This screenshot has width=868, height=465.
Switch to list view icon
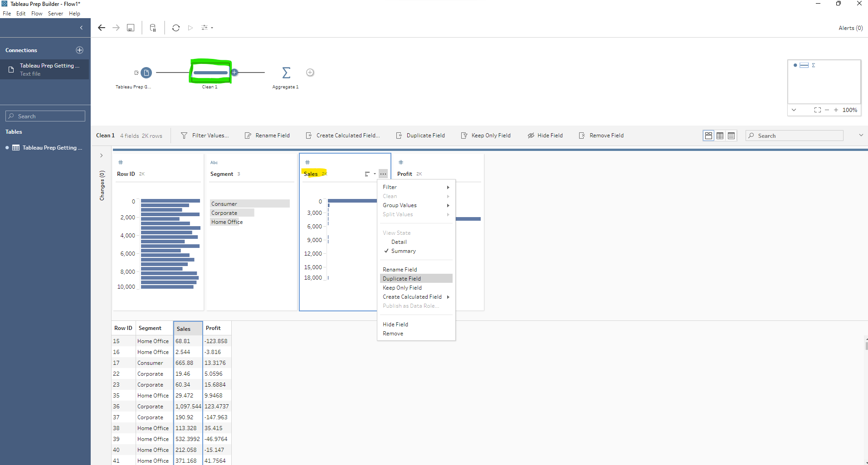731,136
